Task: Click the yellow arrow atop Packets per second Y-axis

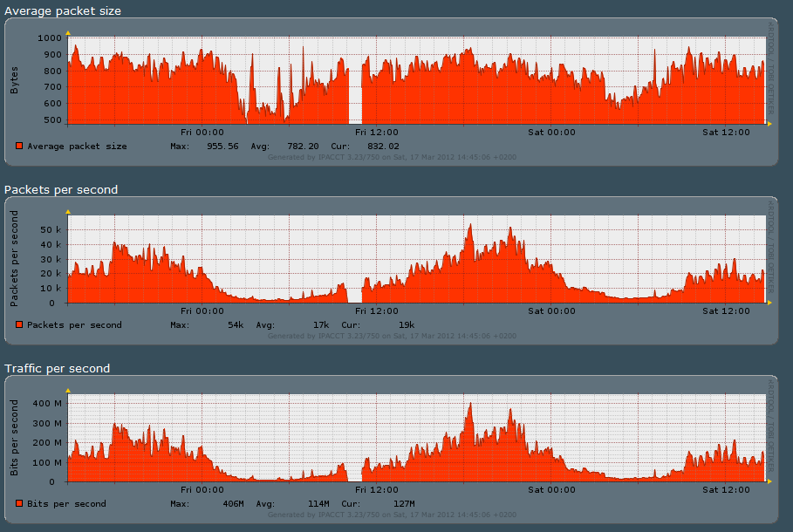Action: click(x=68, y=211)
